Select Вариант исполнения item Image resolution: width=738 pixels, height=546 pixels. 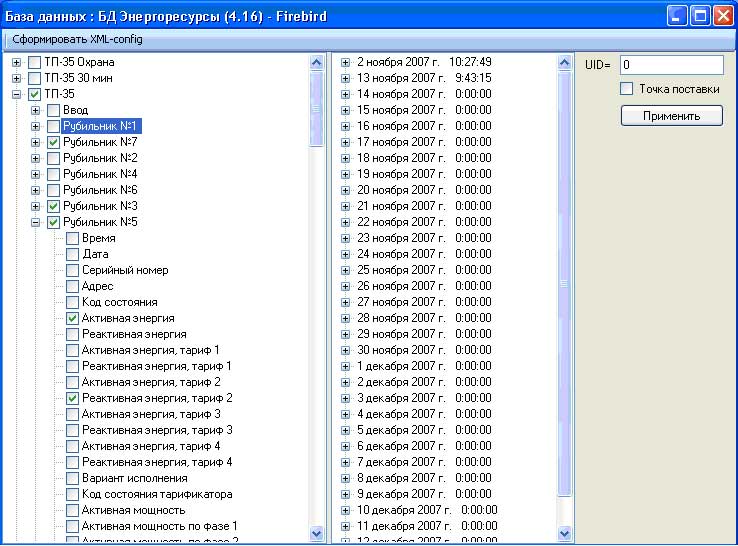135,478
